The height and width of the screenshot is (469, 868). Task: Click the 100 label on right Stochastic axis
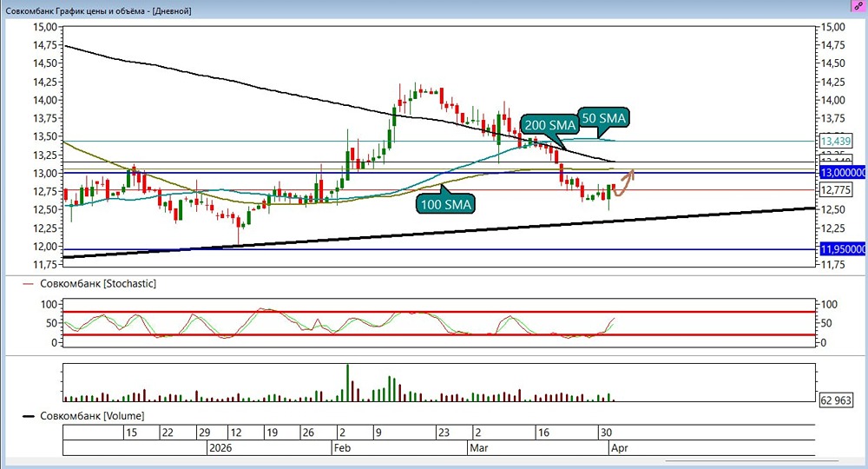(829, 304)
